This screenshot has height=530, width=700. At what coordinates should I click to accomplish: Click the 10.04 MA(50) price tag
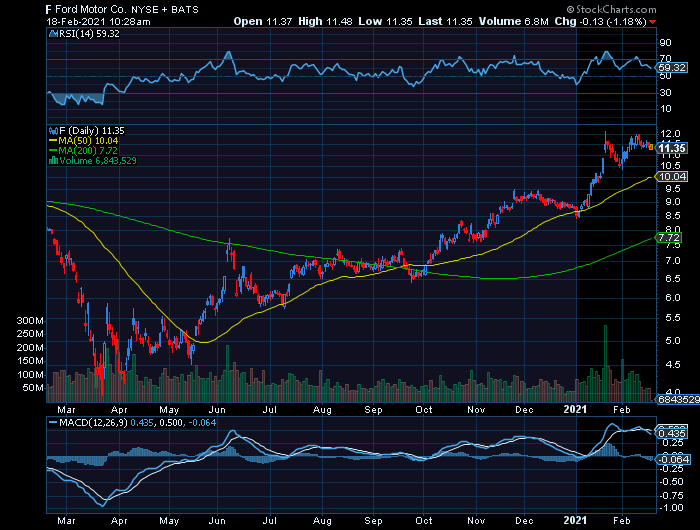[672, 176]
